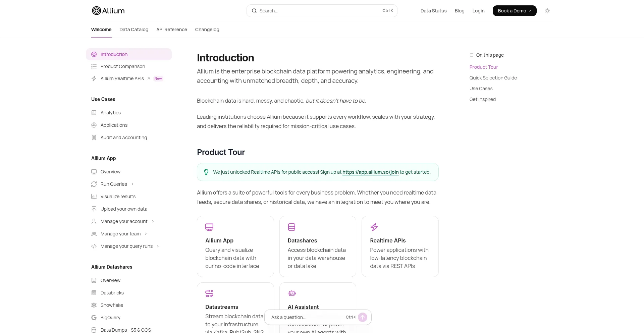Follow the app.allium.so/join link
This screenshot has width=644, height=333.
coord(370,172)
